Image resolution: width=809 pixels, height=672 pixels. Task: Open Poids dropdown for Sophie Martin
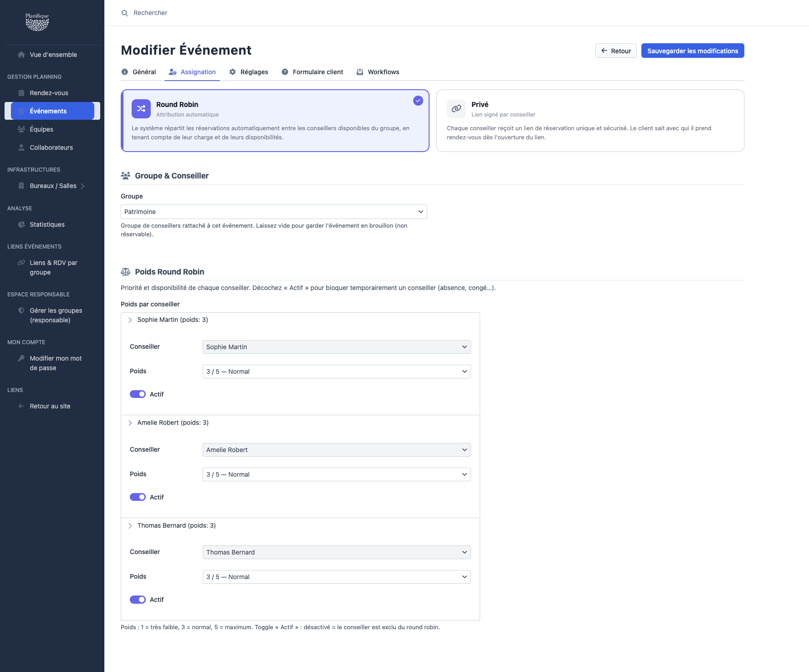tap(337, 372)
